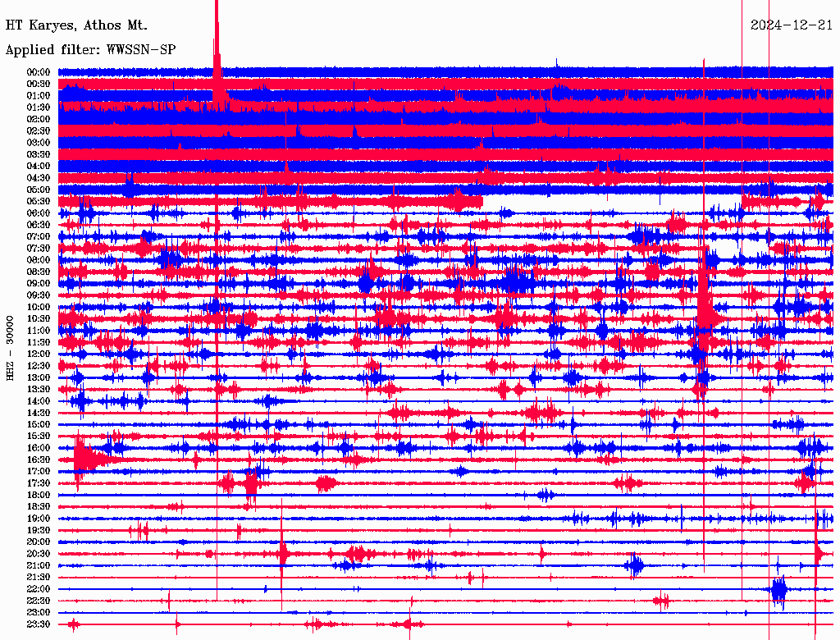The image size is (840, 640).
Task: Click the 21:30 time label
Action: point(39,577)
